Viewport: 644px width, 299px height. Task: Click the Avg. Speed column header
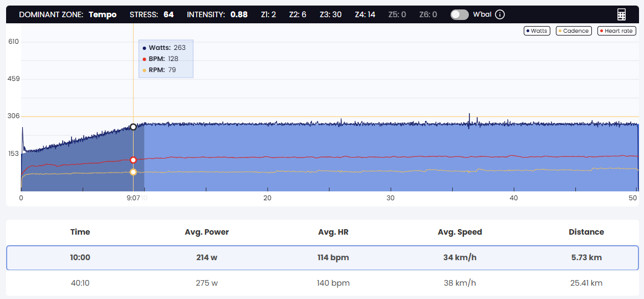click(x=459, y=232)
